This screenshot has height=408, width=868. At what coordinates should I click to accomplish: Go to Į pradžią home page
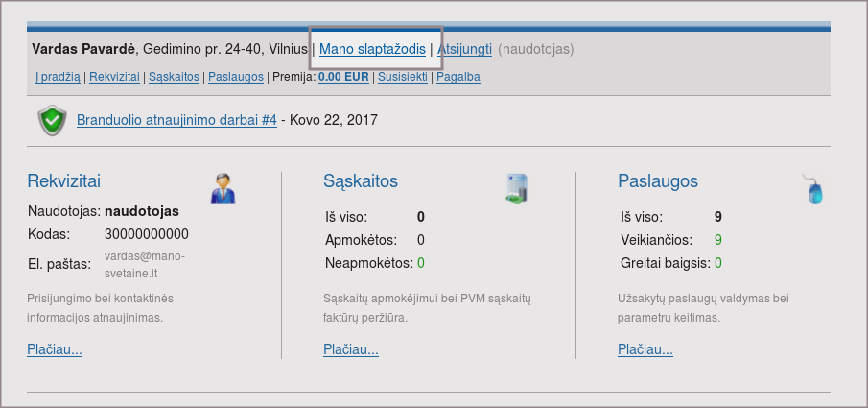[x=58, y=76]
